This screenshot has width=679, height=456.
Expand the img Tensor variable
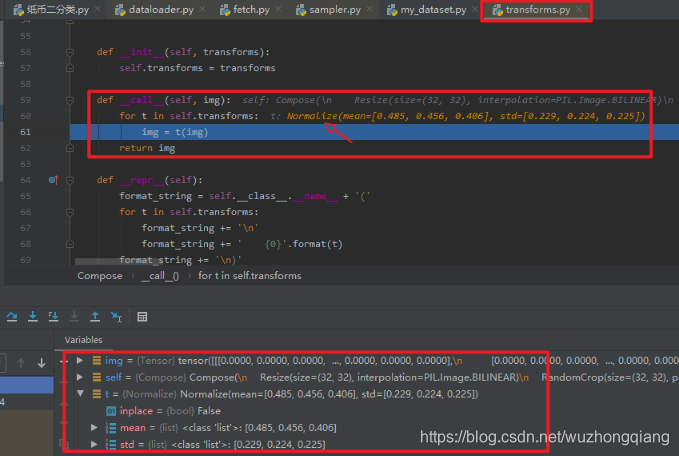80,360
